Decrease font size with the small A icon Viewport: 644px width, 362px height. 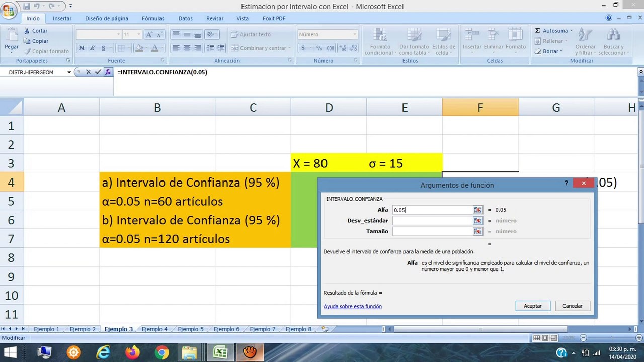tap(159, 35)
